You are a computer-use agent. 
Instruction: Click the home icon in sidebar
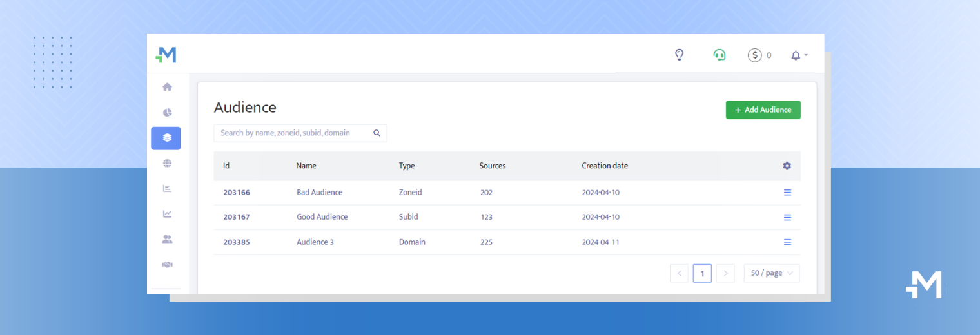point(167,87)
